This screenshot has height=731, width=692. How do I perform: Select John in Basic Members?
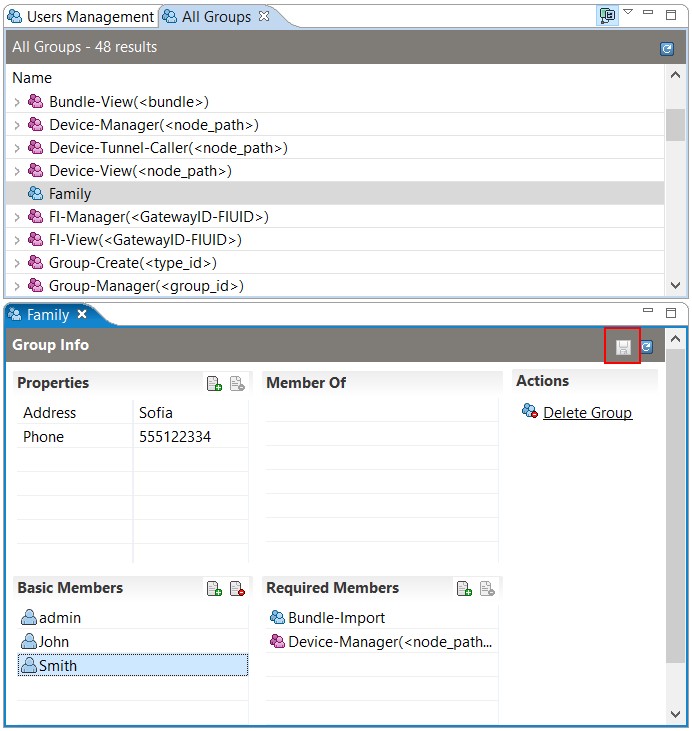[x=133, y=642]
